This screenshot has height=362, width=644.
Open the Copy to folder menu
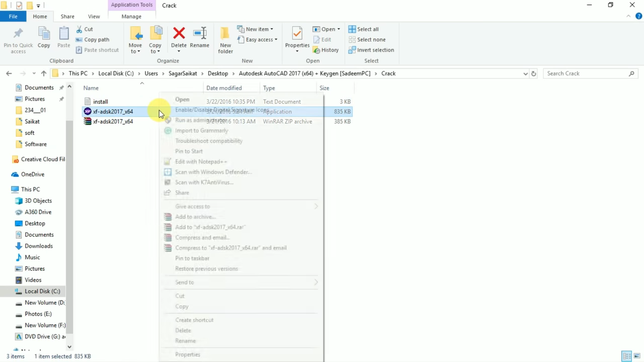pos(155,40)
